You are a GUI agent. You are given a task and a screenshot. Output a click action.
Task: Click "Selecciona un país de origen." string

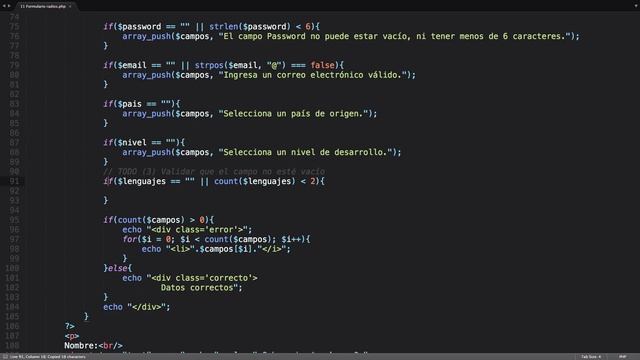[x=294, y=113]
